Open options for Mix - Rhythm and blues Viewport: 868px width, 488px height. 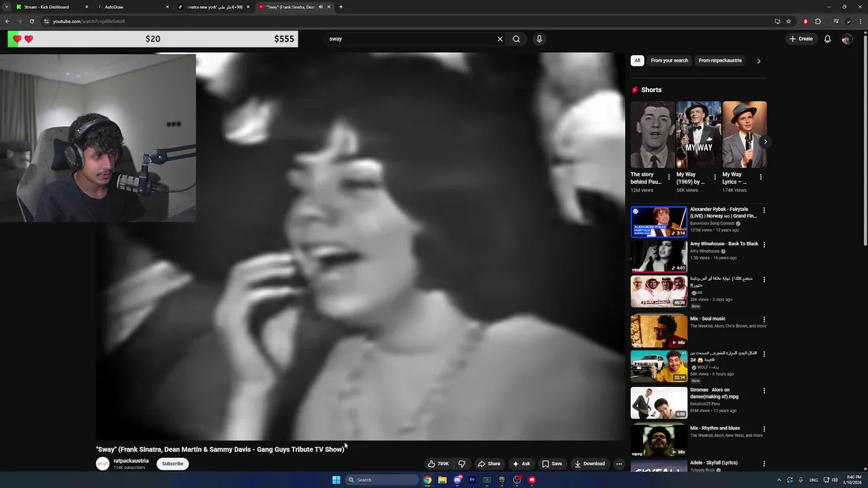[x=764, y=429]
